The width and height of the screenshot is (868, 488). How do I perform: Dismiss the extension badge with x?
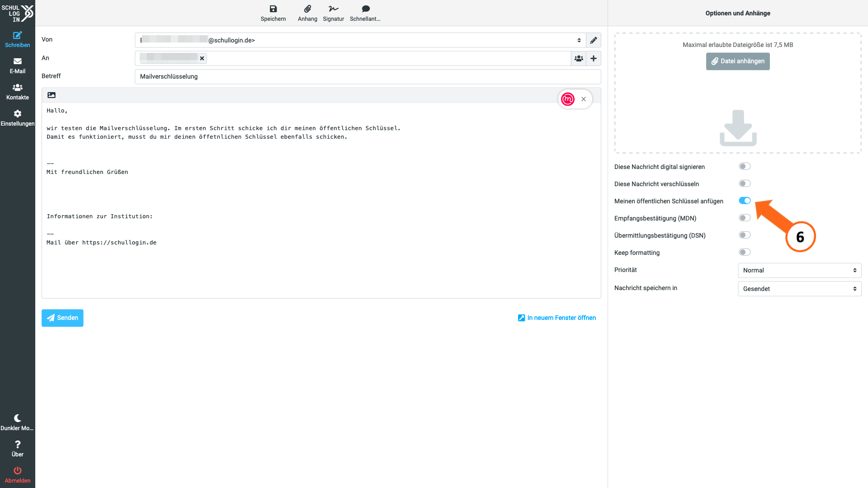[x=584, y=99]
